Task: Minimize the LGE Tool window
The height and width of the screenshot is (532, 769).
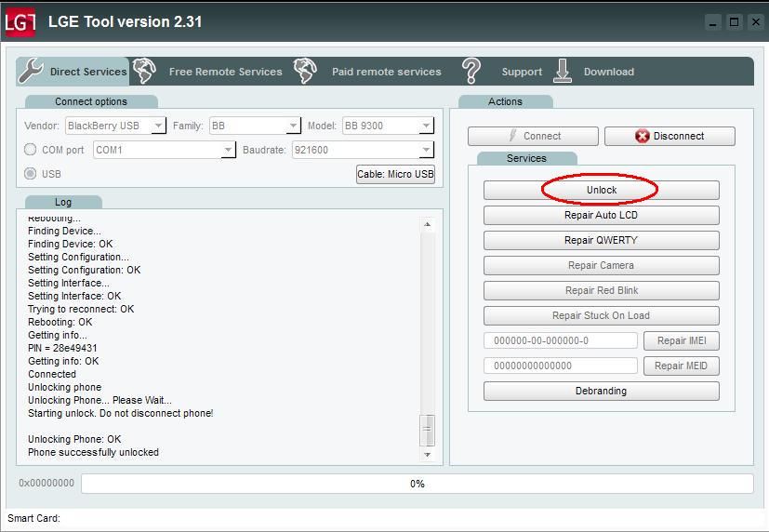Action: click(x=712, y=22)
